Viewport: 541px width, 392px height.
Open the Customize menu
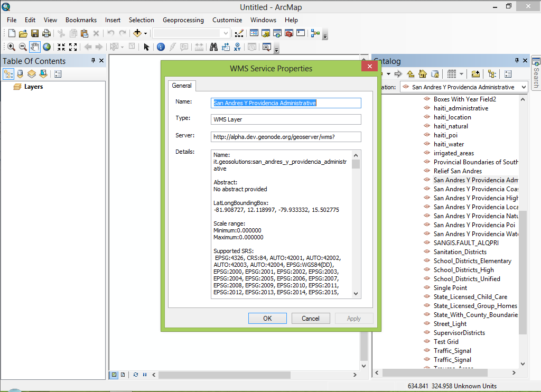click(227, 20)
